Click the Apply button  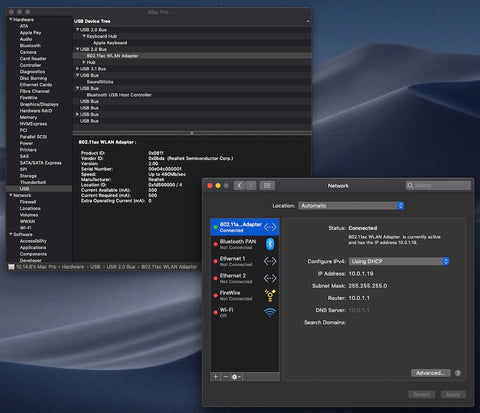tap(453, 395)
